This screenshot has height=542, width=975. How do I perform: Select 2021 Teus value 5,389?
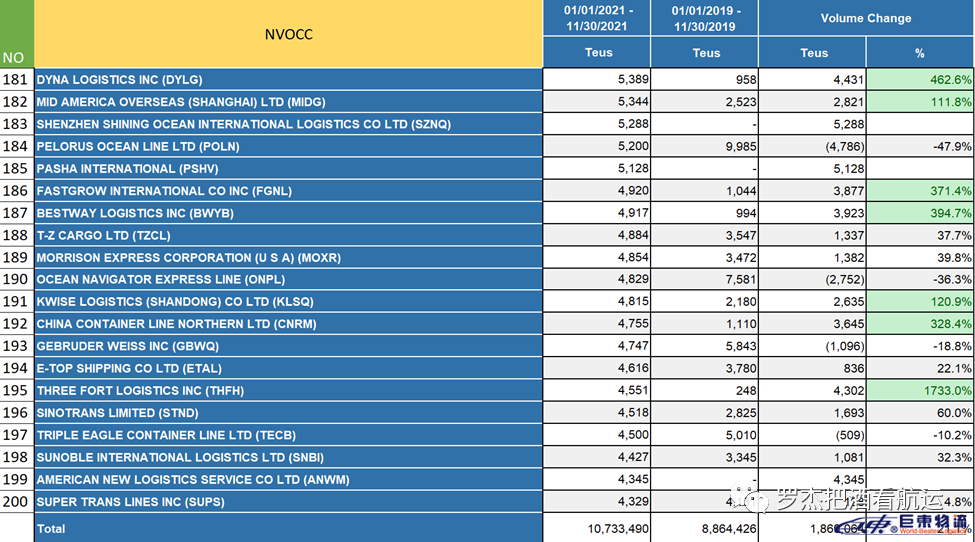coord(597,80)
